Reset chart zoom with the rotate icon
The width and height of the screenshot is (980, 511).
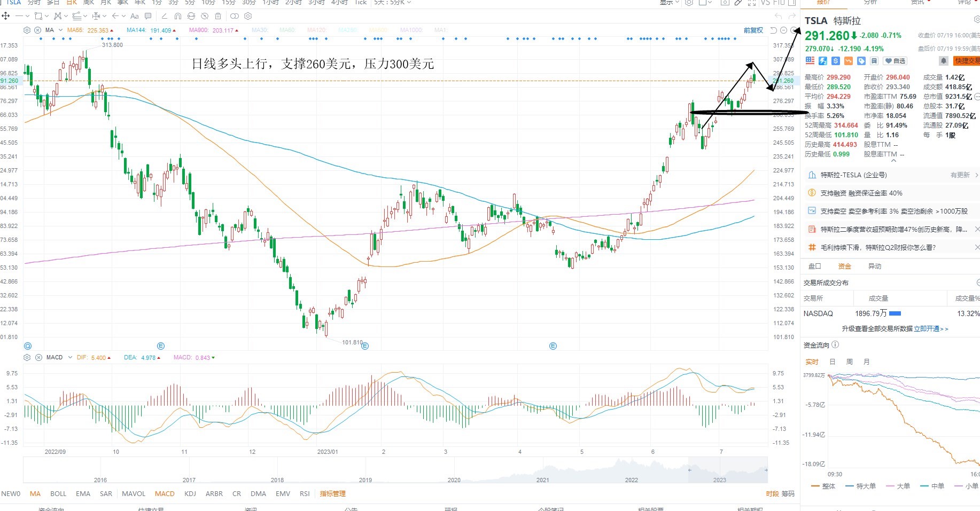(x=773, y=30)
